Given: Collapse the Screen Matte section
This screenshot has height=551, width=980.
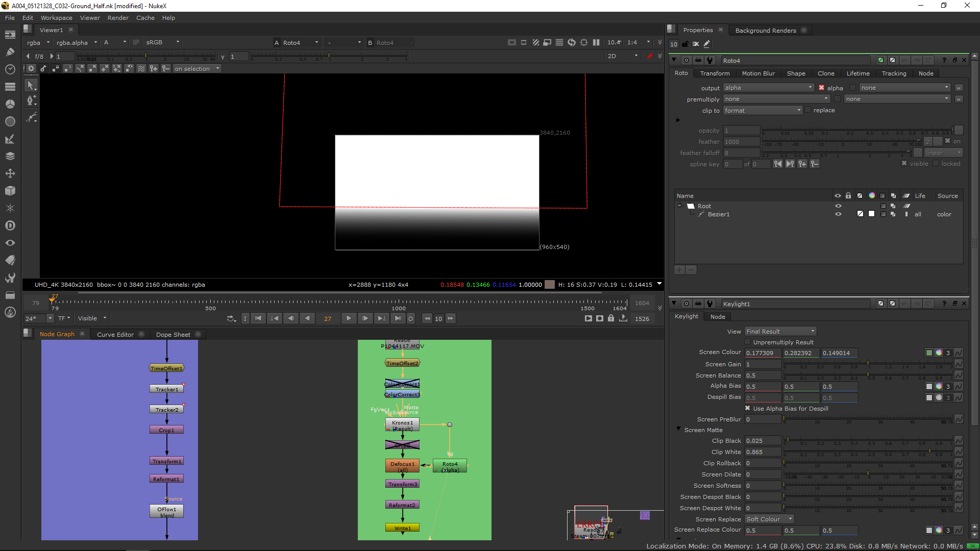Looking at the screenshot, I should [x=678, y=429].
